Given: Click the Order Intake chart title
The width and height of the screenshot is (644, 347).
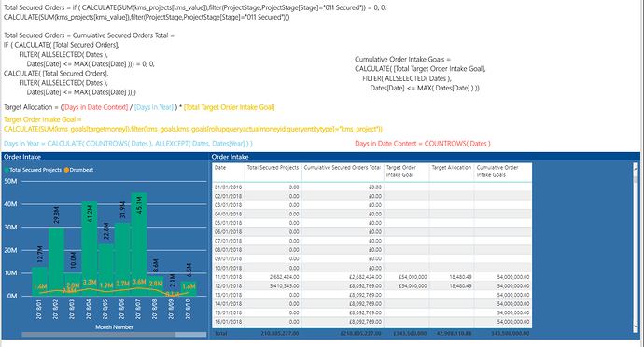Looking at the screenshot, I should coord(22,157).
